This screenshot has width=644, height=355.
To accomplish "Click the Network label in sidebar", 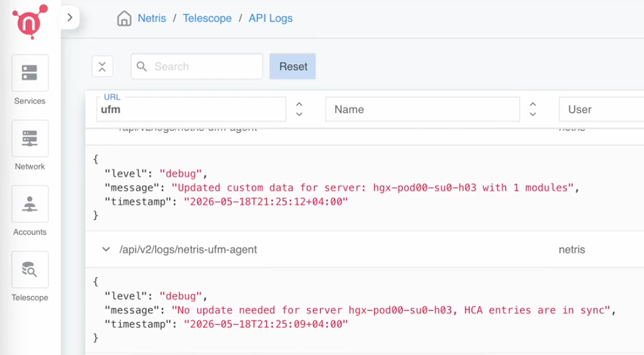I will point(29,166).
